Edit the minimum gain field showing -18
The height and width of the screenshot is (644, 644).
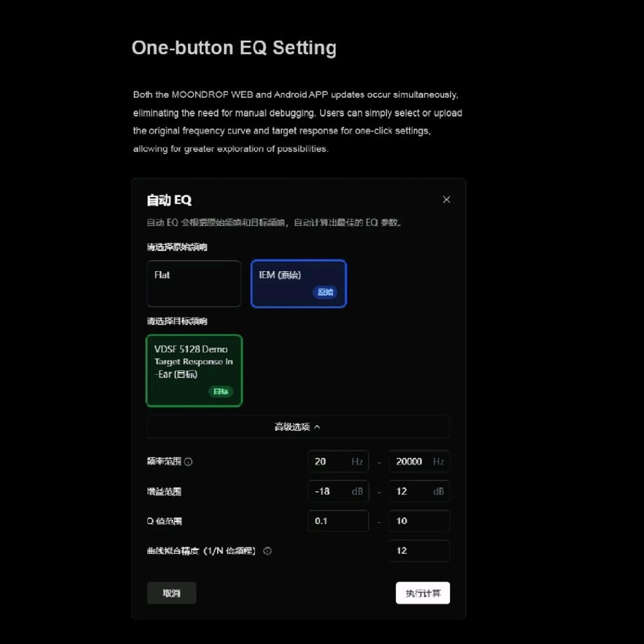click(338, 491)
